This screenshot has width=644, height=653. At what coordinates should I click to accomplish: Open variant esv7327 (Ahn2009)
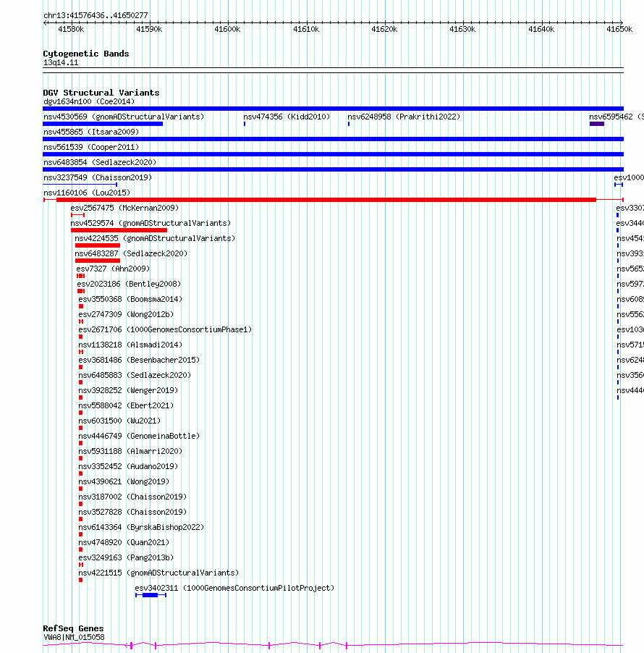[x=113, y=269]
